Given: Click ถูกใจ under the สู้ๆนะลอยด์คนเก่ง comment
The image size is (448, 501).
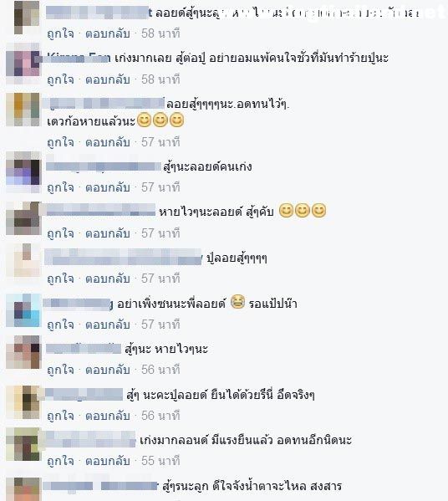Looking at the screenshot, I should click(60, 187).
